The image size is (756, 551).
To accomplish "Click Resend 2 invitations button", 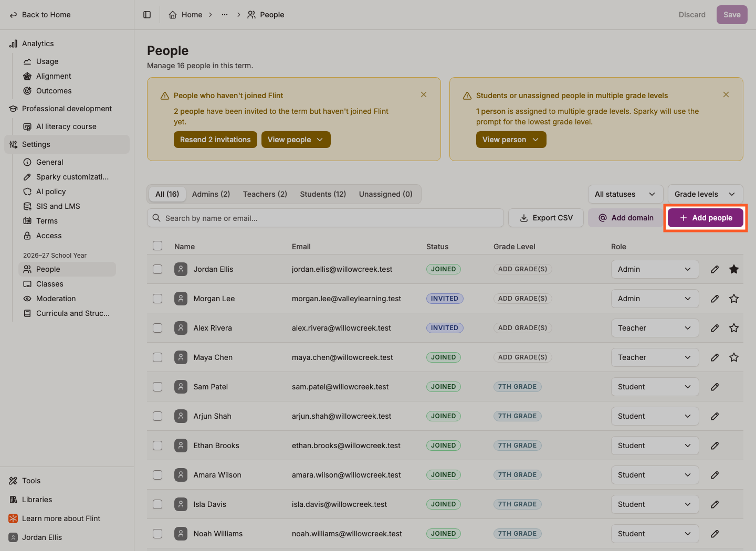I will [215, 140].
